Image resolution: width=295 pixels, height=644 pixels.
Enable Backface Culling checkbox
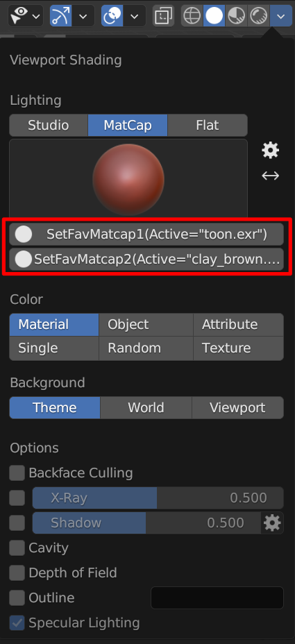click(x=17, y=473)
